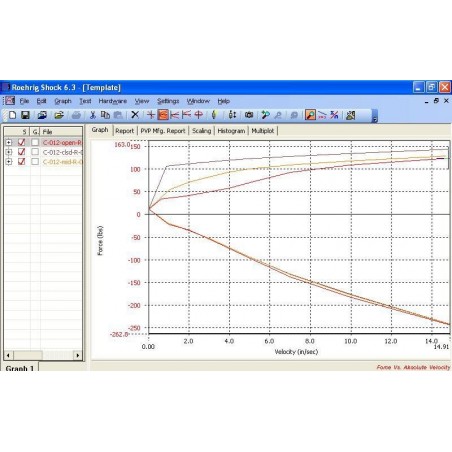Open the Graph menu
Viewport: 452px width, 452px height.
[x=63, y=101]
